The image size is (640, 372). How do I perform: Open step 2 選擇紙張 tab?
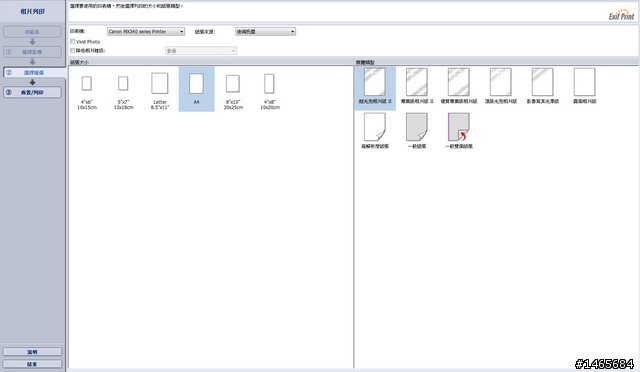(x=34, y=72)
